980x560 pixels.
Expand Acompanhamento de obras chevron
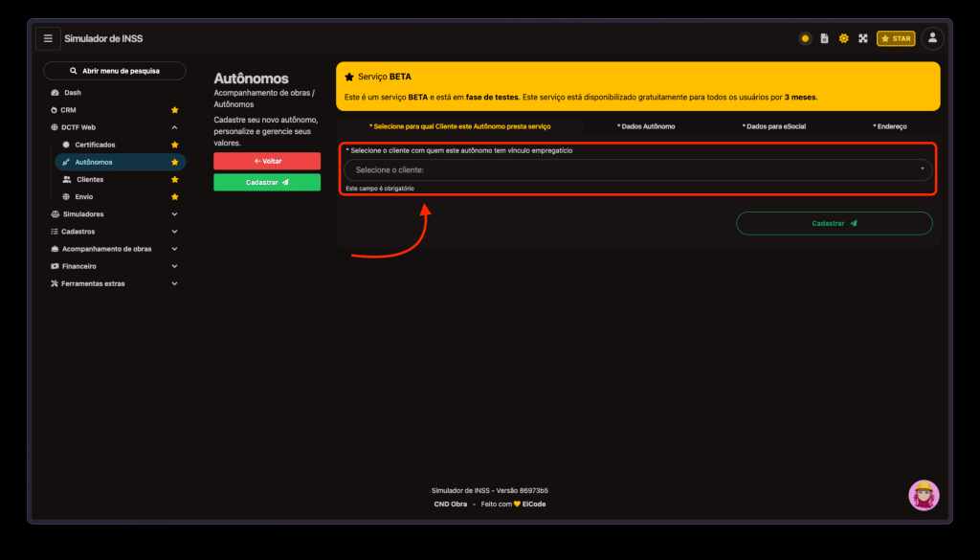174,249
